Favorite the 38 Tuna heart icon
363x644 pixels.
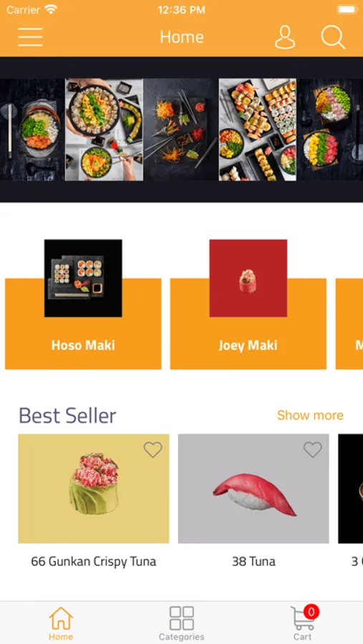coord(312,450)
